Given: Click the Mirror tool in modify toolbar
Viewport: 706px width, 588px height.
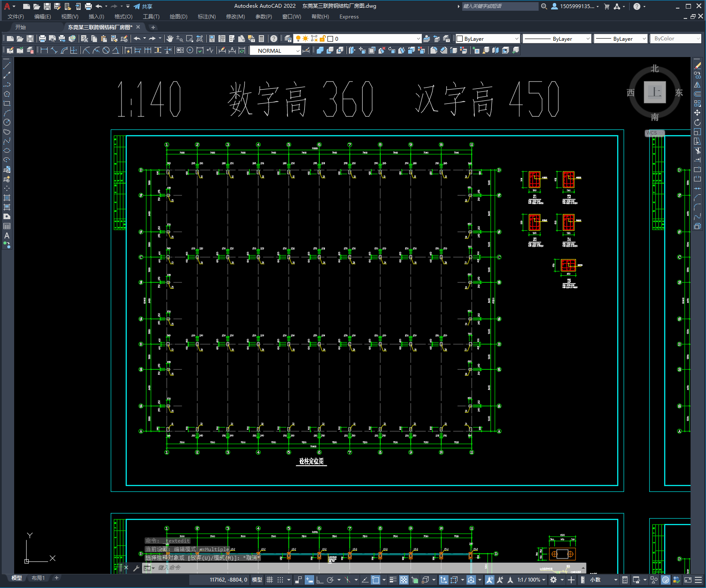Looking at the screenshot, I should coord(697,84).
